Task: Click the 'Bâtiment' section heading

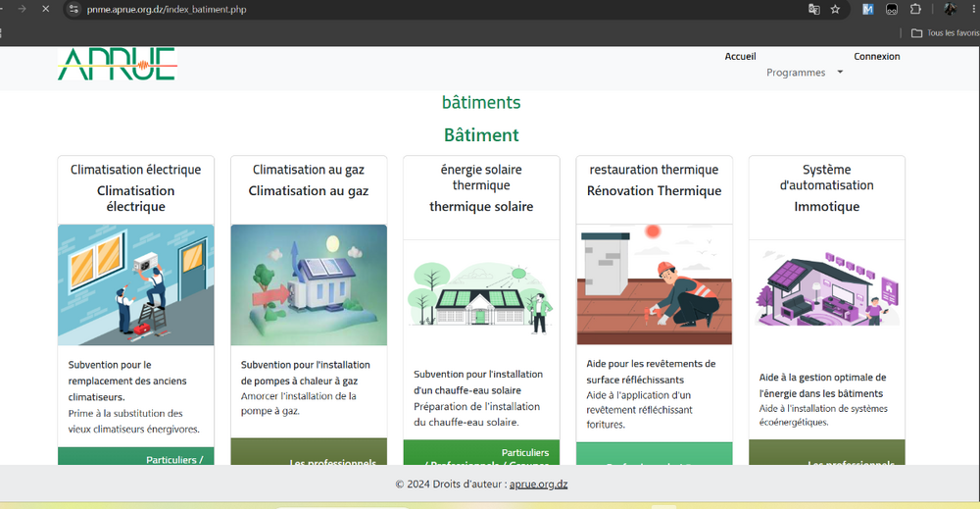Action: [481, 135]
